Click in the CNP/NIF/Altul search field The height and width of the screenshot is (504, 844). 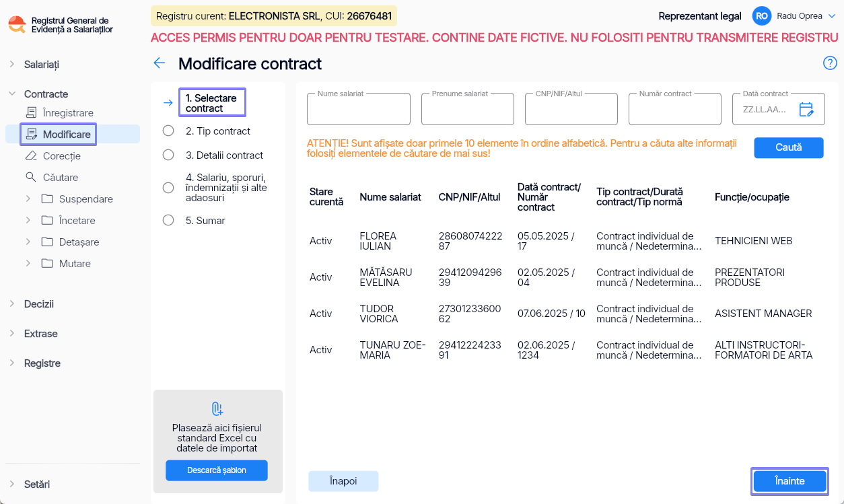[x=571, y=109]
